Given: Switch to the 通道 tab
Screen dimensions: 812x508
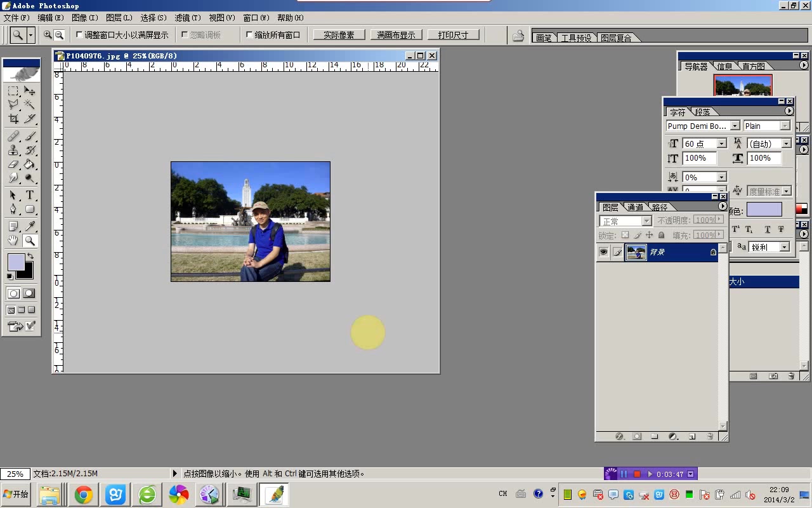Looking at the screenshot, I should pyautogui.click(x=634, y=206).
